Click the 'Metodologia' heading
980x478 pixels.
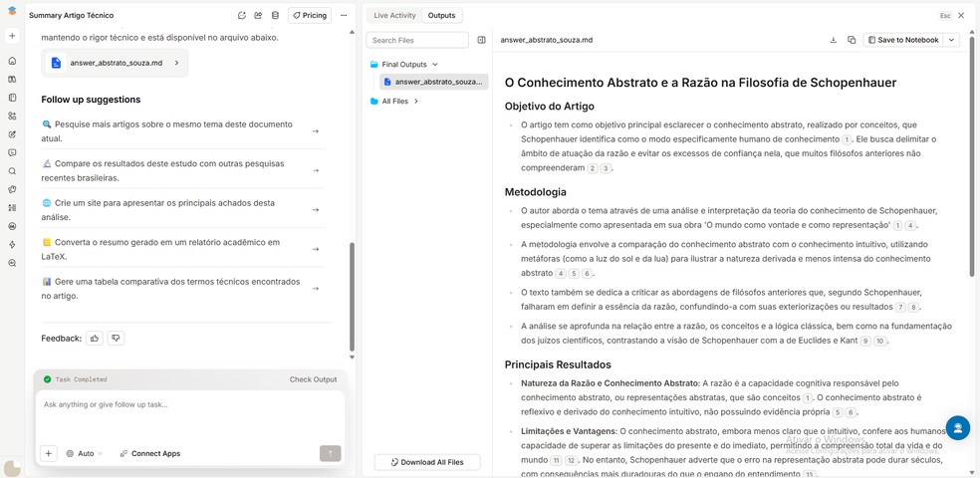pos(536,192)
